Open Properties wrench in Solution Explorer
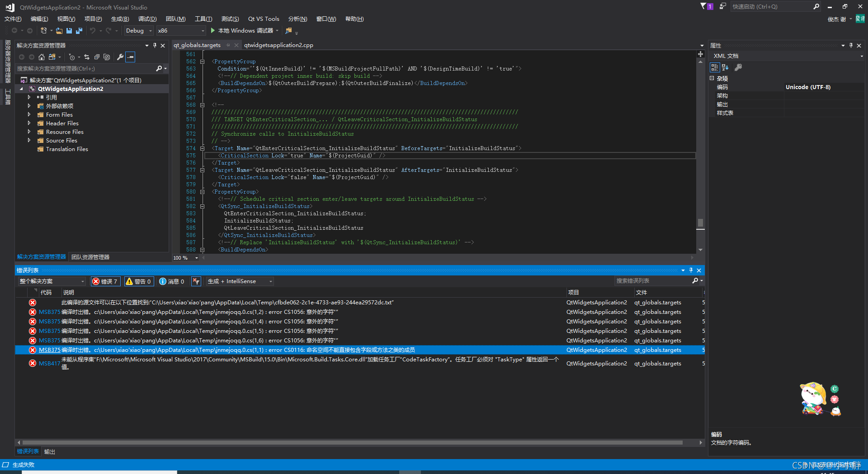The width and height of the screenshot is (868, 474). tap(120, 57)
